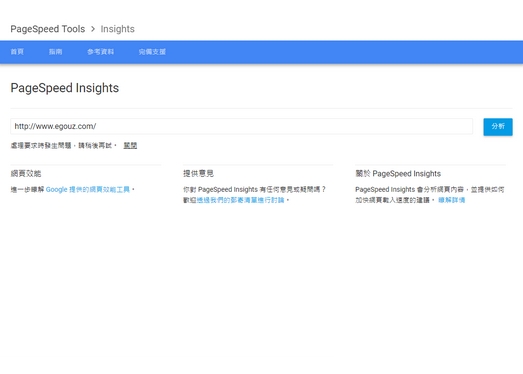Open the 指南 (Guides) navigation tab
The height and width of the screenshot is (374, 523).
click(55, 52)
